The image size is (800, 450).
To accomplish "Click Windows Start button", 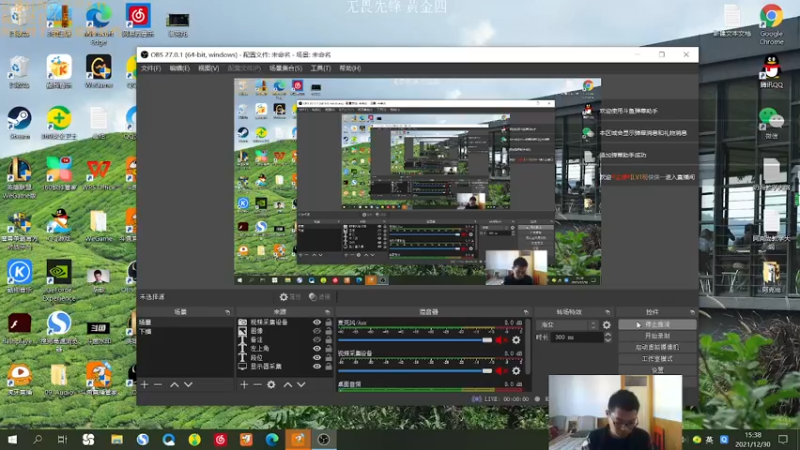I will (12, 439).
